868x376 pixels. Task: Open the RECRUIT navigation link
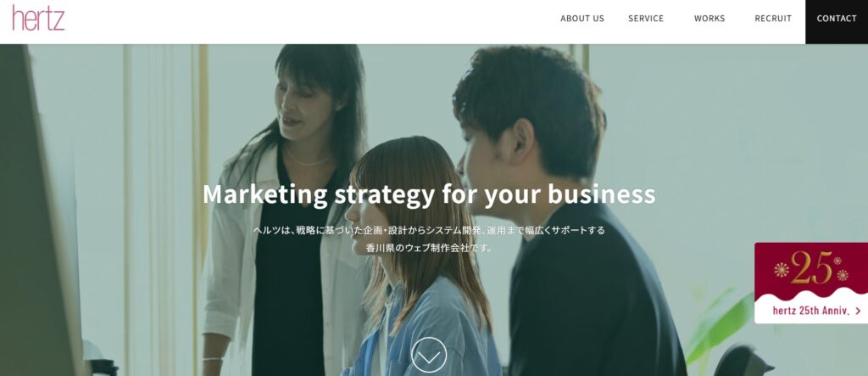773,19
